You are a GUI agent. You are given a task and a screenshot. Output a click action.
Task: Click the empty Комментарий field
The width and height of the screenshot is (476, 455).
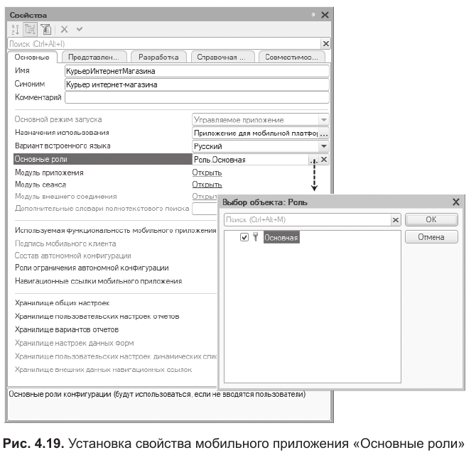coord(197,98)
